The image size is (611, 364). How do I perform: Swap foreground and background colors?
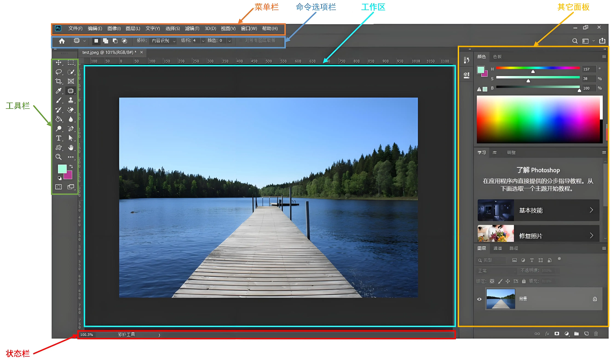71,166
